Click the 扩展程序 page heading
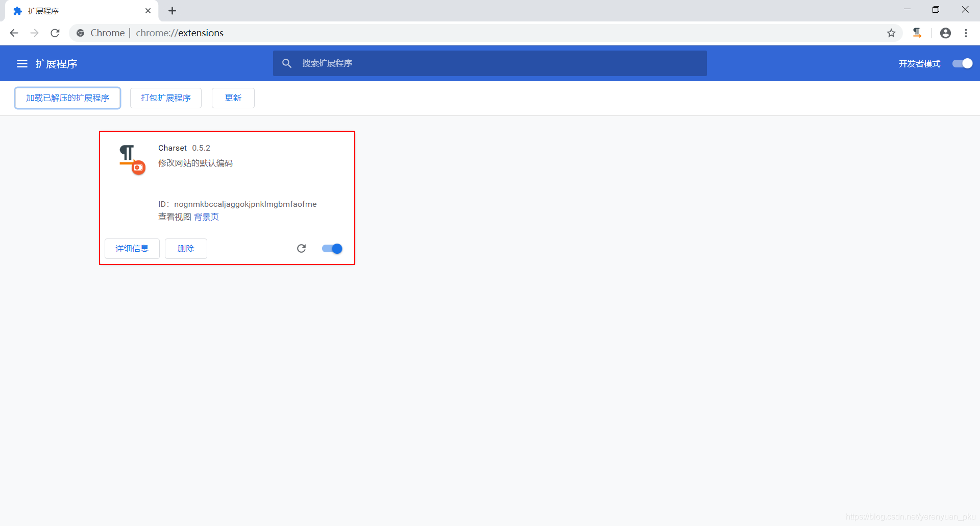 tap(57, 64)
